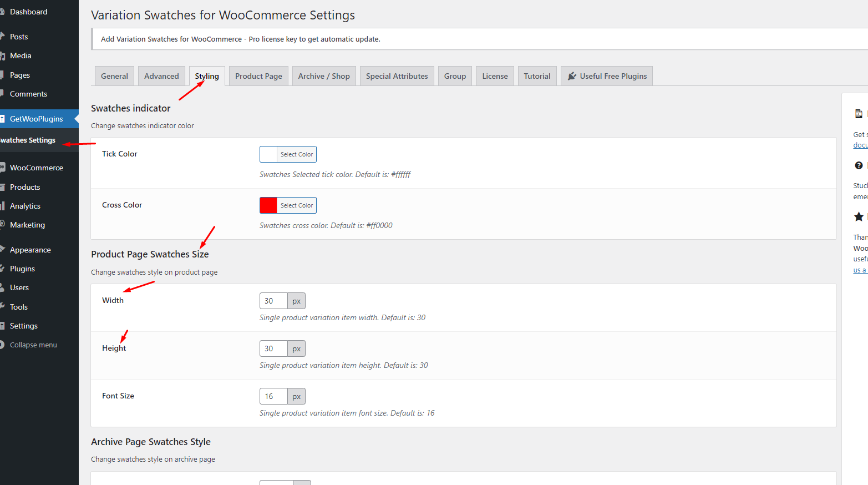Open Swatches Settings submenu item
This screenshot has height=485, width=868.
click(x=28, y=140)
